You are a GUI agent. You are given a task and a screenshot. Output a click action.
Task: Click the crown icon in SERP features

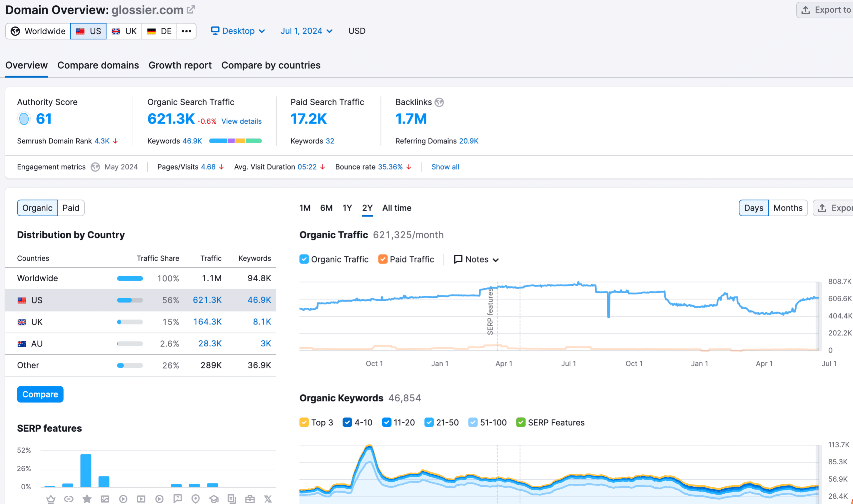(x=51, y=499)
